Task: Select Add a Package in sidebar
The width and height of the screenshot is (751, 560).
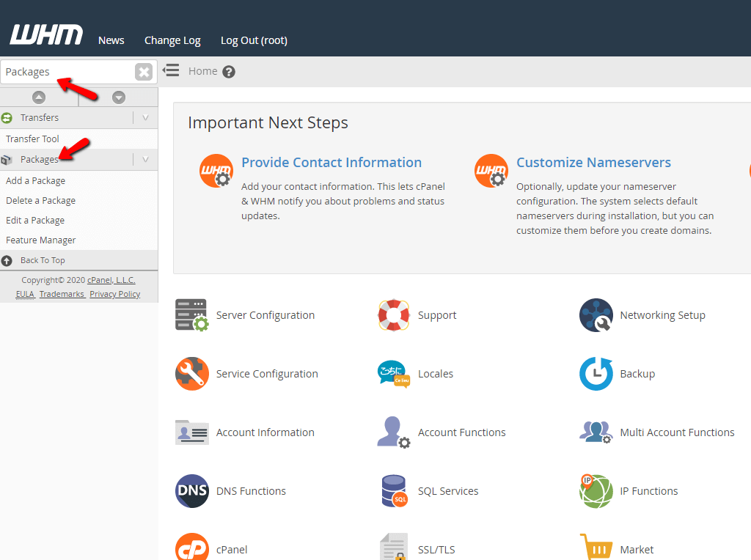Action: tap(35, 181)
